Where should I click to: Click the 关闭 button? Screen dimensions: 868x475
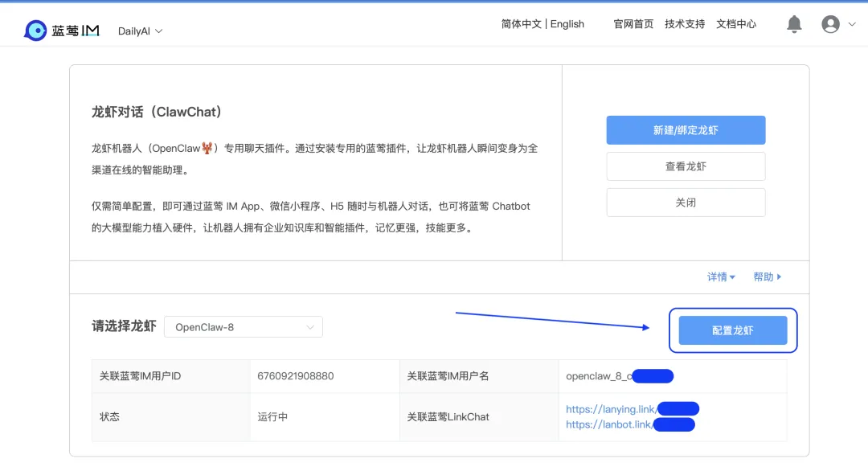[686, 202]
